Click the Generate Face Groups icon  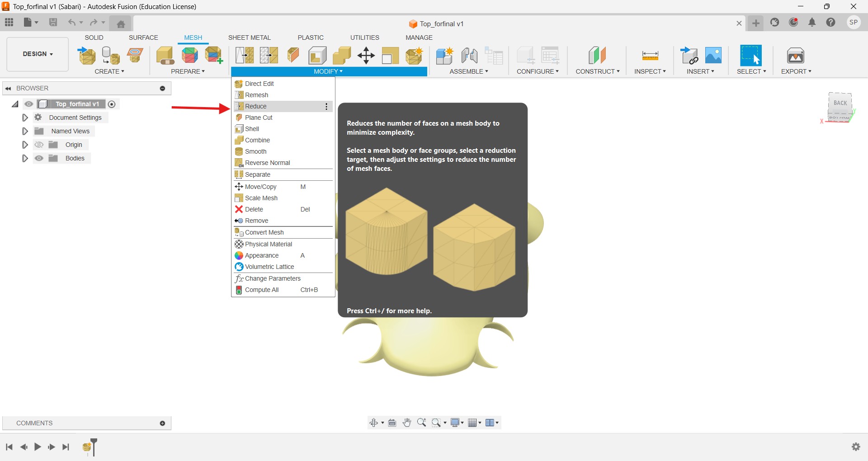tap(190, 56)
